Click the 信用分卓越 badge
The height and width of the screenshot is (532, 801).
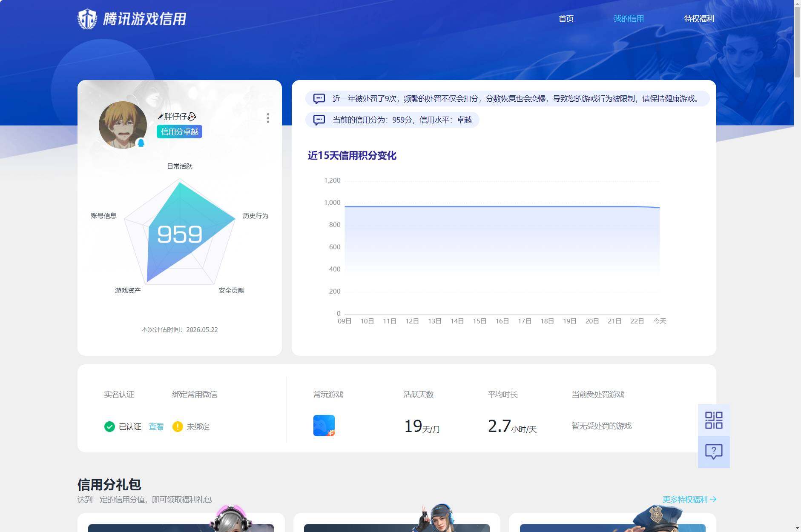tap(179, 132)
